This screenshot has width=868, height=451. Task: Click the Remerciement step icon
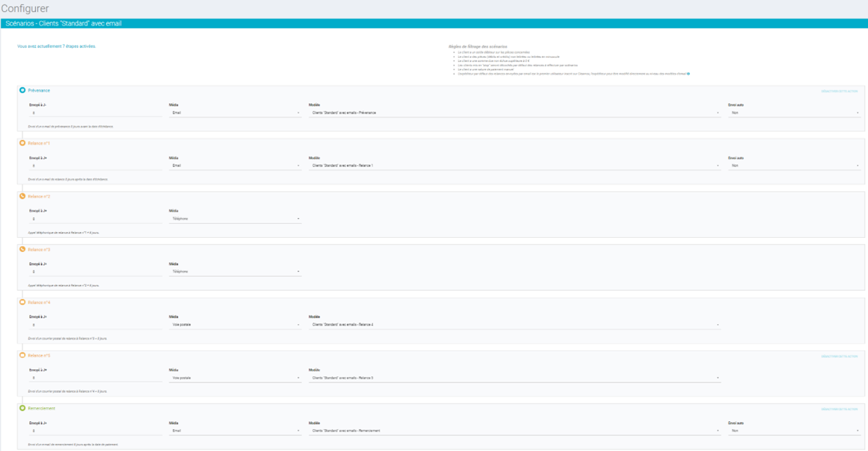pyautogui.click(x=23, y=408)
